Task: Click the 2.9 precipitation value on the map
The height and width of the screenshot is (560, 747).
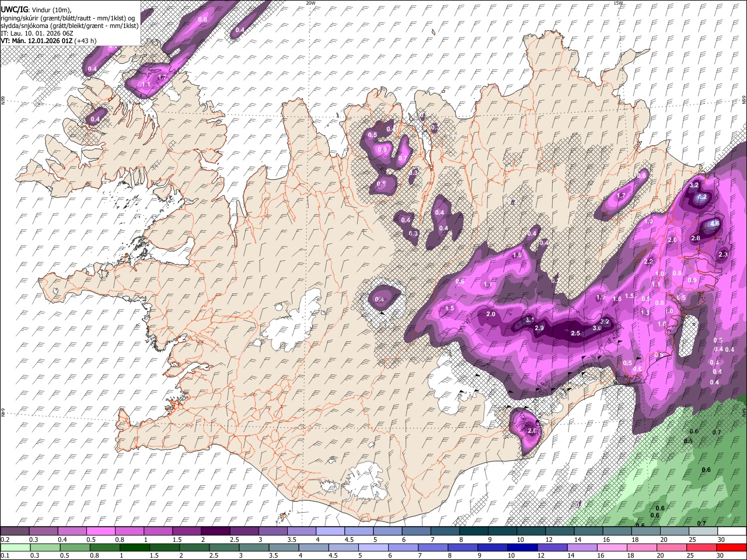Action: click(539, 328)
